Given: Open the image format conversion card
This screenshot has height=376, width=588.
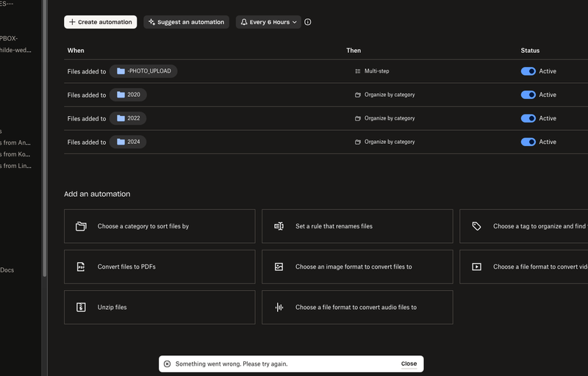Looking at the screenshot, I should tap(357, 267).
